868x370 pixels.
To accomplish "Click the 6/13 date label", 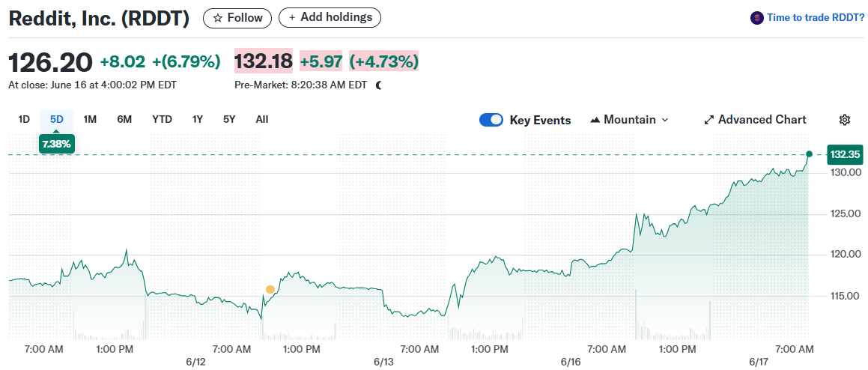I will [x=383, y=362].
